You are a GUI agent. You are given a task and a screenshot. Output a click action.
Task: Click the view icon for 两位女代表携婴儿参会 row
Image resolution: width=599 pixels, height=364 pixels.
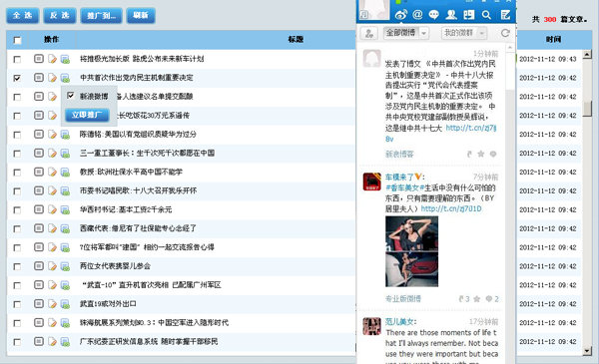pyautogui.click(x=39, y=266)
